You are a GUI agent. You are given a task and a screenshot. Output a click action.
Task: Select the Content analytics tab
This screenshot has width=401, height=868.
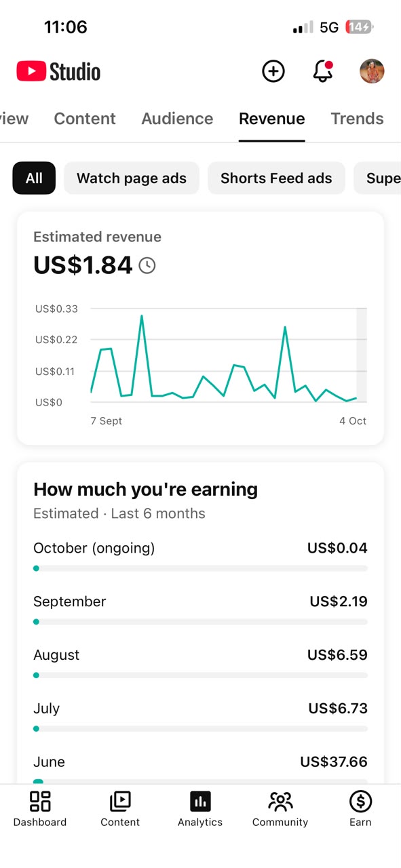[x=85, y=119]
